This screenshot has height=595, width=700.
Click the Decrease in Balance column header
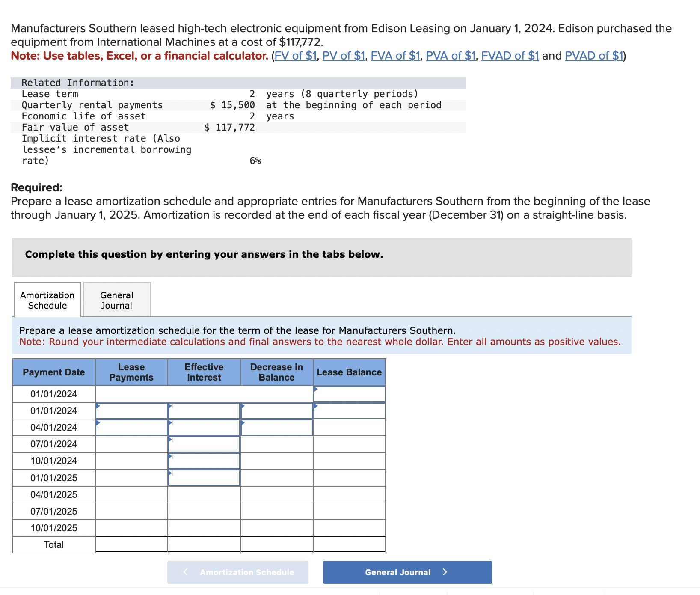tap(277, 372)
